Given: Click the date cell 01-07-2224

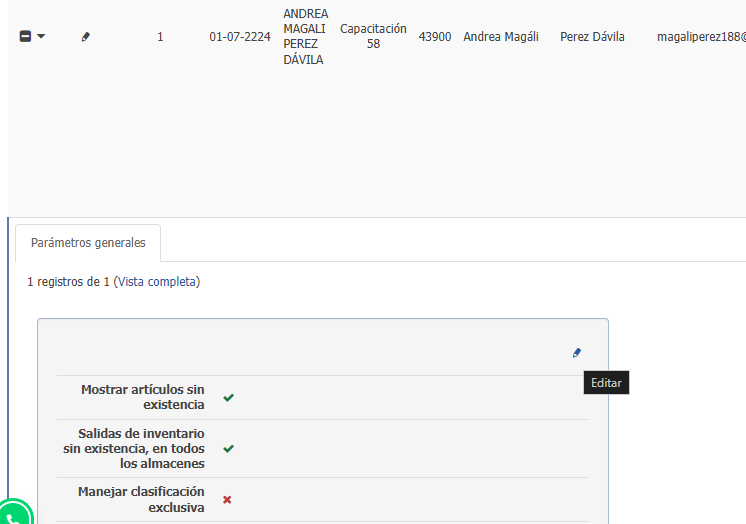Looking at the screenshot, I should click(x=239, y=37).
